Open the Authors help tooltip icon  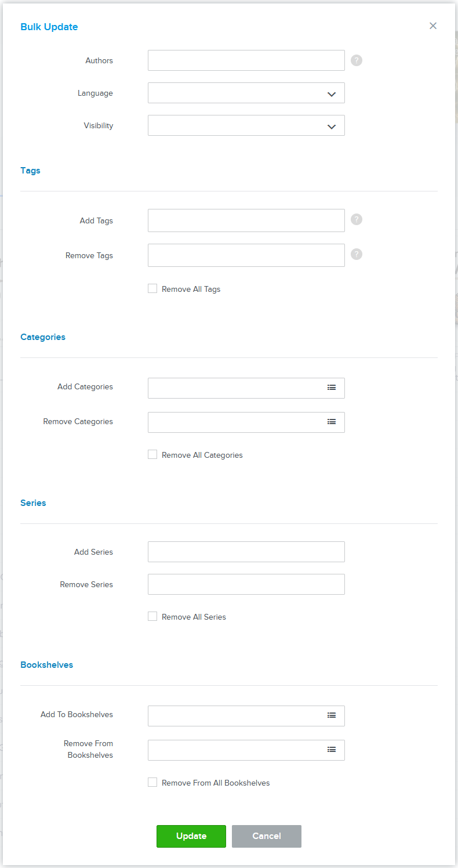[x=357, y=60]
